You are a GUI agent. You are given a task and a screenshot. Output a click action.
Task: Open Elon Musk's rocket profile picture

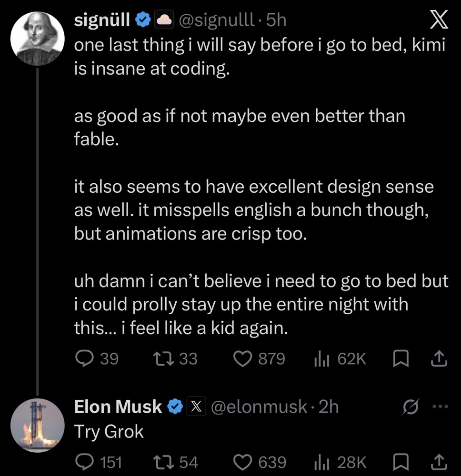[x=37, y=425]
